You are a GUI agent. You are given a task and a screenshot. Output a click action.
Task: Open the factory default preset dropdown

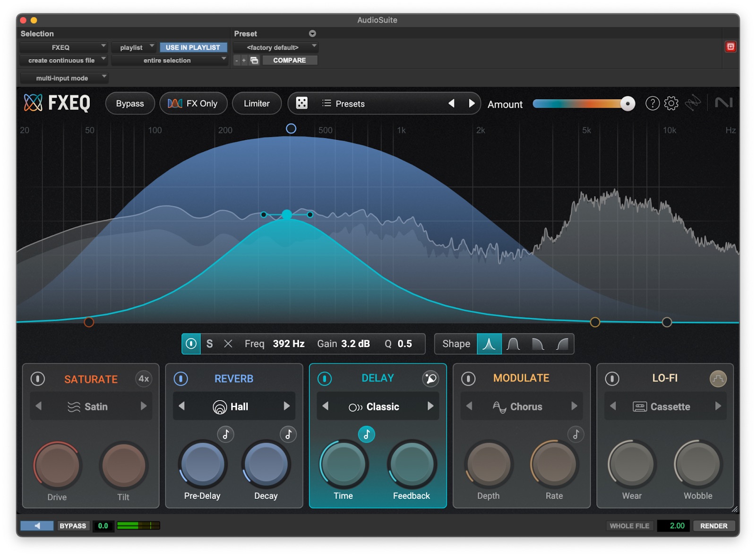(x=275, y=47)
